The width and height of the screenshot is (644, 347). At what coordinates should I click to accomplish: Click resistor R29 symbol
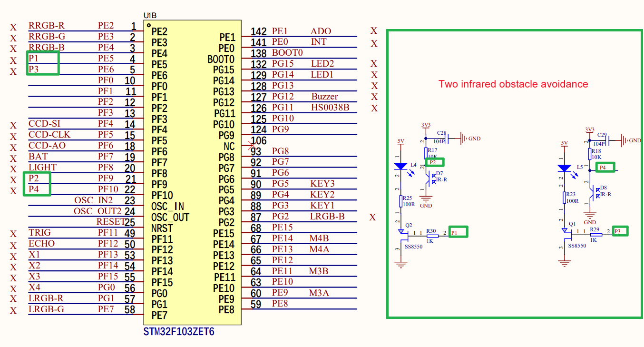[596, 234]
